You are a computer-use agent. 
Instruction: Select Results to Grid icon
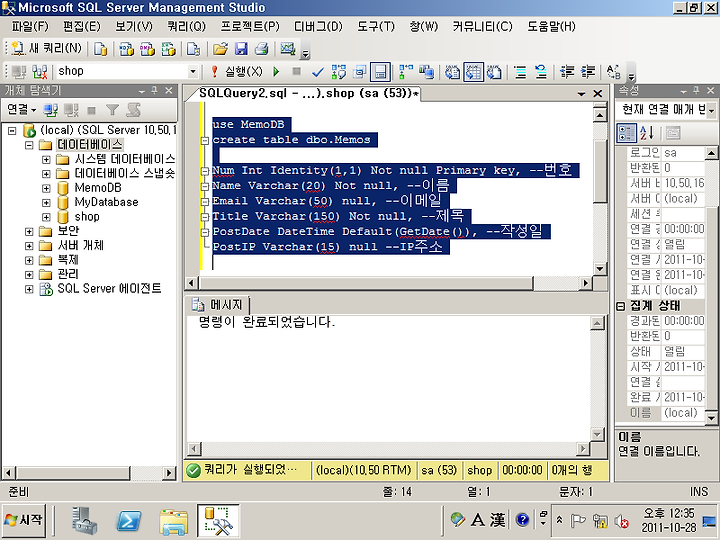click(x=473, y=72)
